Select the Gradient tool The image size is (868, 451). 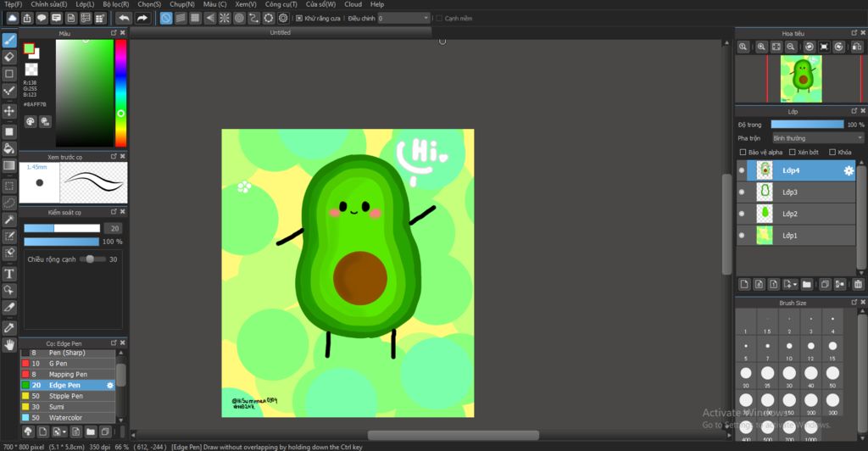click(x=9, y=165)
